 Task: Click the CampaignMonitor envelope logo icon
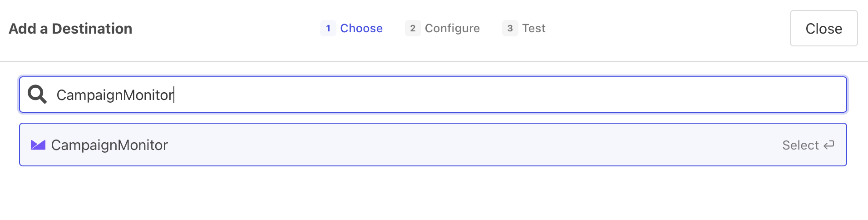(38, 145)
